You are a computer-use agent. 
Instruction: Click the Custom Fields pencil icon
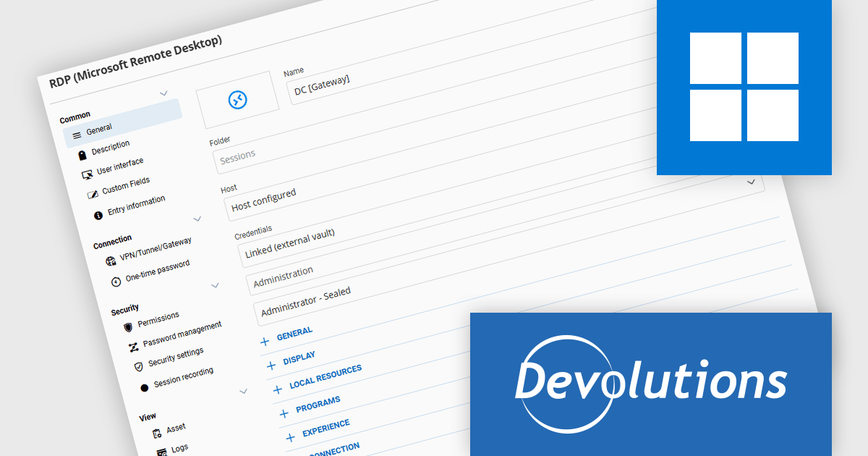(92, 195)
